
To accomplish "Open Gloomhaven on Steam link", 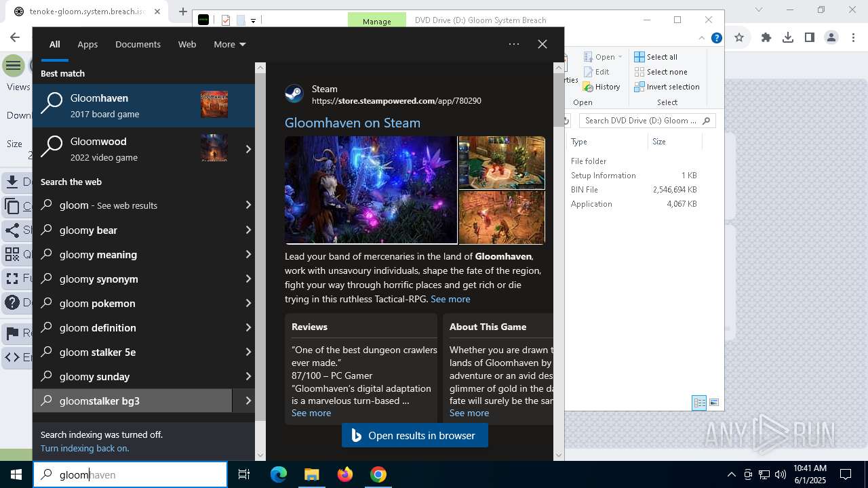I will pos(353,123).
